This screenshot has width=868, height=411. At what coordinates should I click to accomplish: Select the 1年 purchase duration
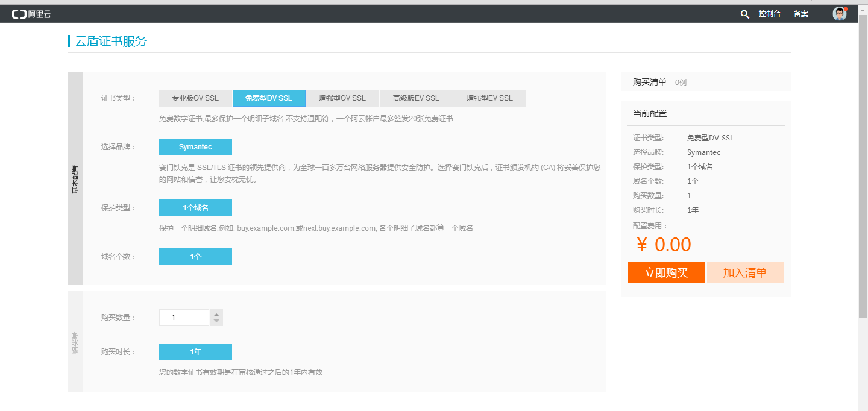[195, 352]
